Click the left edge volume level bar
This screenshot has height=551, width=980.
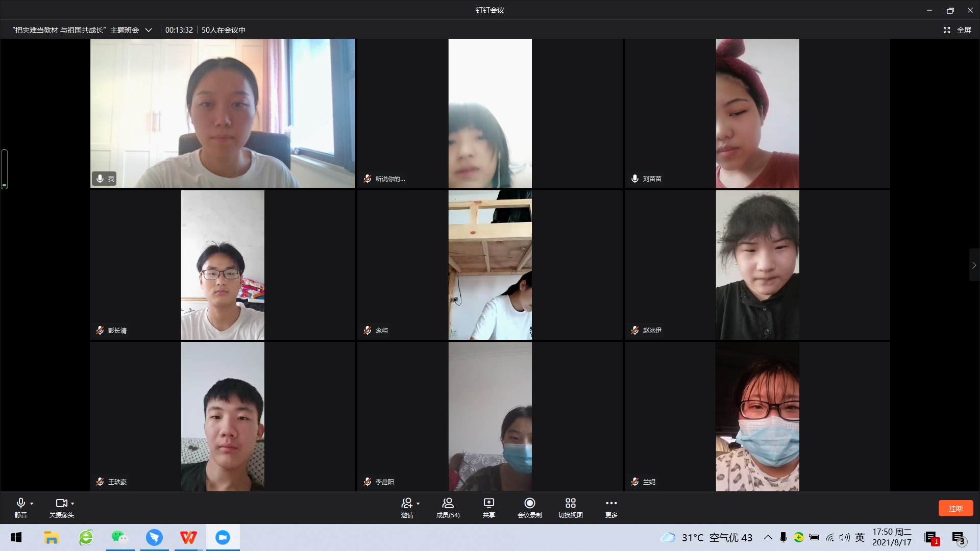5,168
